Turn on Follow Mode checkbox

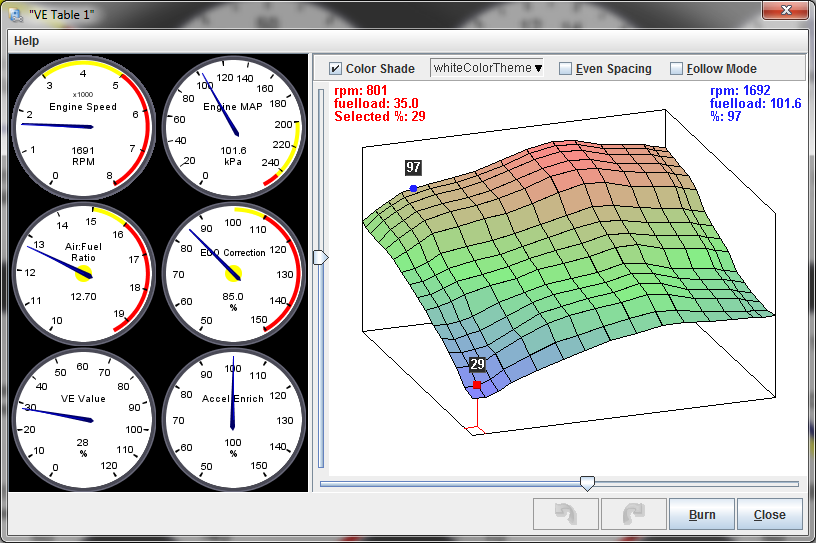click(x=677, y=69)
